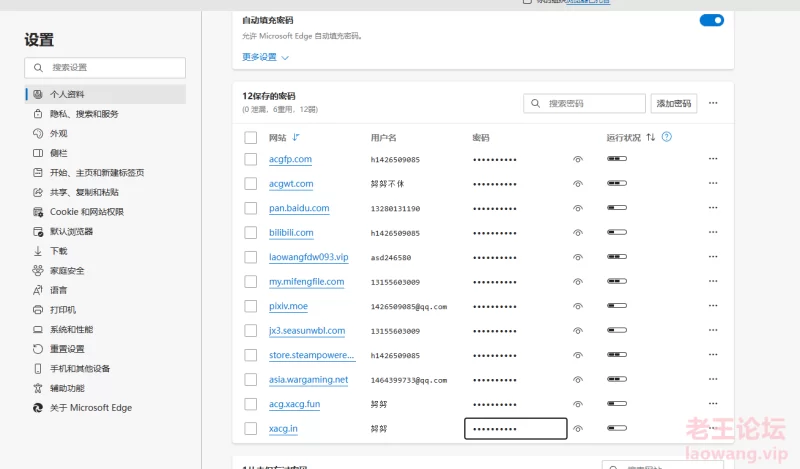
Task: Show password for acgwt.com eye icon
Action: click(x=578, y=184)
